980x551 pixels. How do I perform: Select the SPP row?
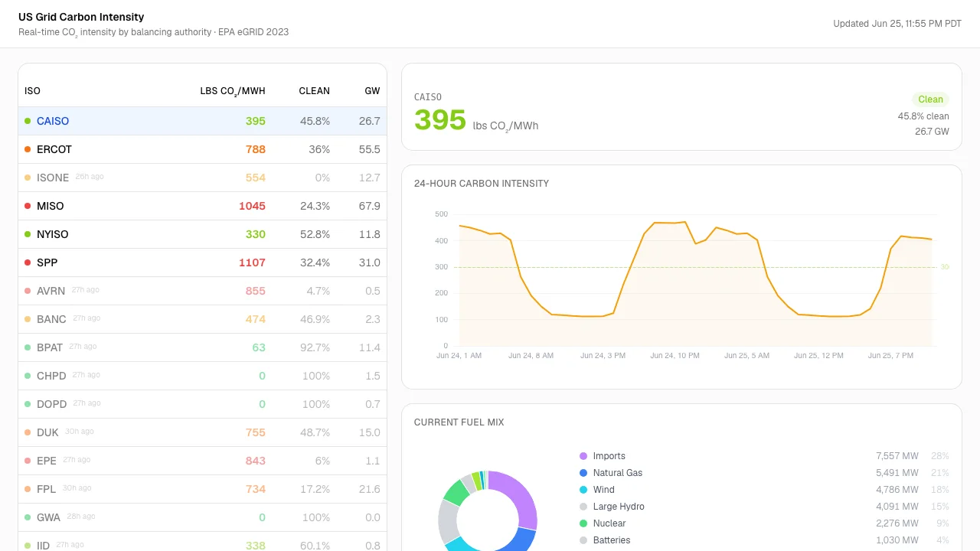202,262
